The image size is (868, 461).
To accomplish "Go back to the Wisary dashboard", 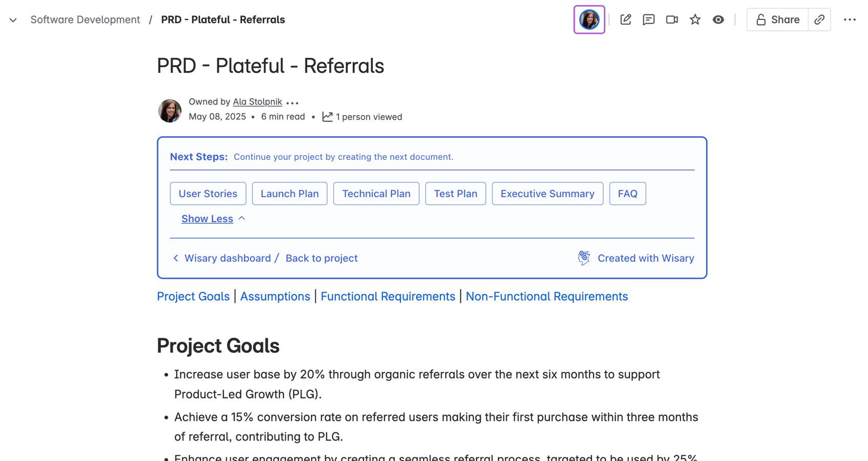I will click(227, 258).
